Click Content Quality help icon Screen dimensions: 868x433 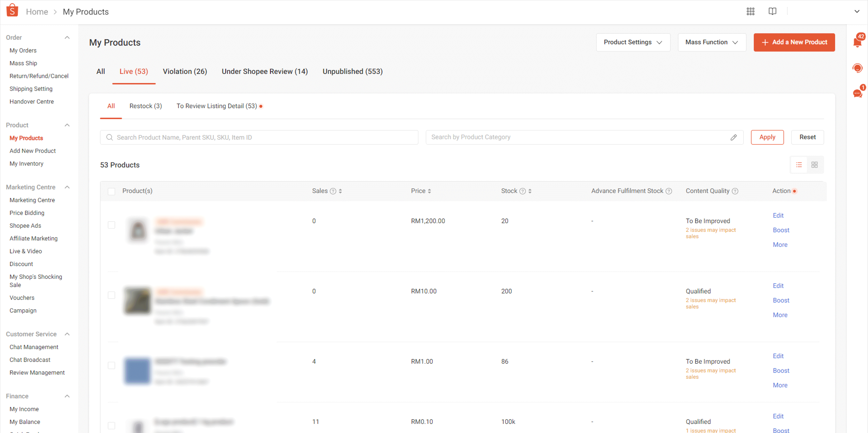tap(735, 191)
